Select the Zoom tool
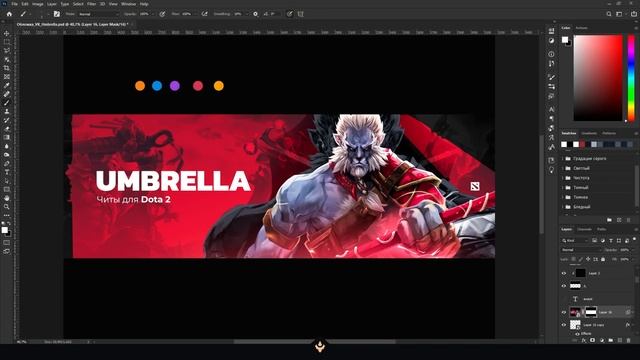Image resolution: width=640 pixels, height=360 pixels. click(x=7, y=207)
